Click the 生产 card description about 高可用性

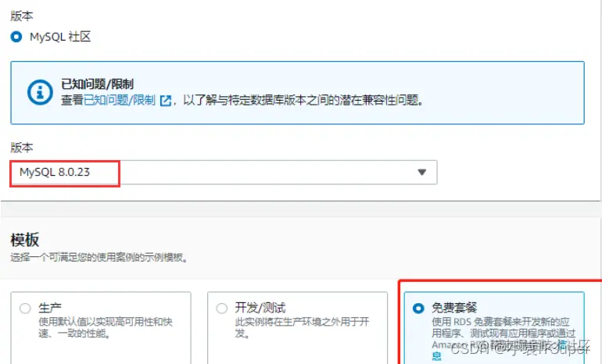coord(106,327)
